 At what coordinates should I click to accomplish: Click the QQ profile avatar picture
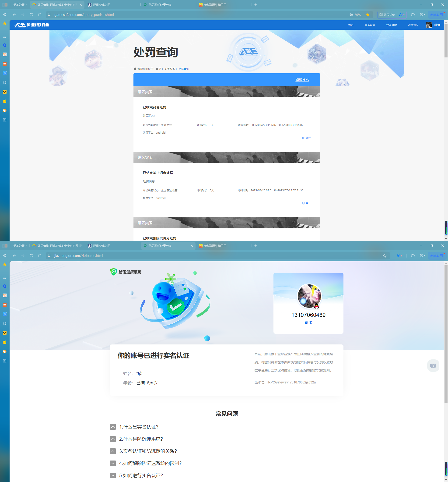(309, 296)
